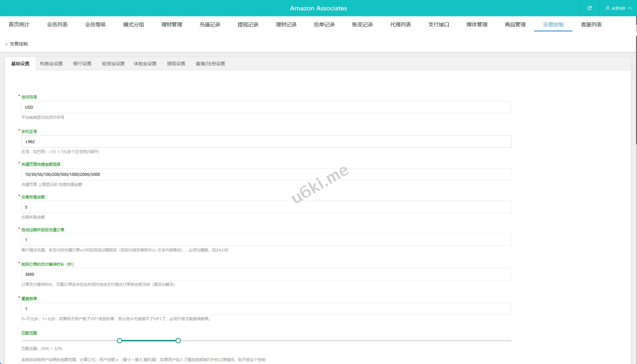637x364 pixels.
Task: Click the 匹配范围 slider right handle
Action: coord(178,341)
